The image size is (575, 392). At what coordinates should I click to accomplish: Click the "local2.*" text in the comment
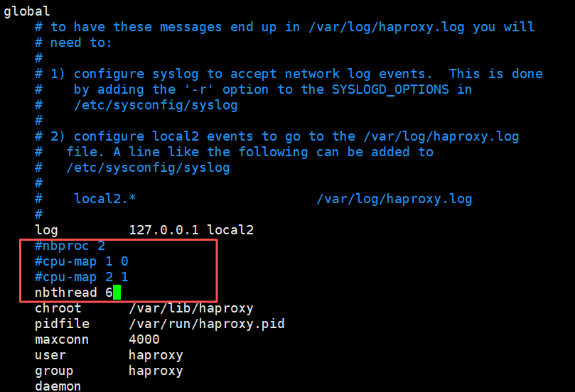[105, 199]
